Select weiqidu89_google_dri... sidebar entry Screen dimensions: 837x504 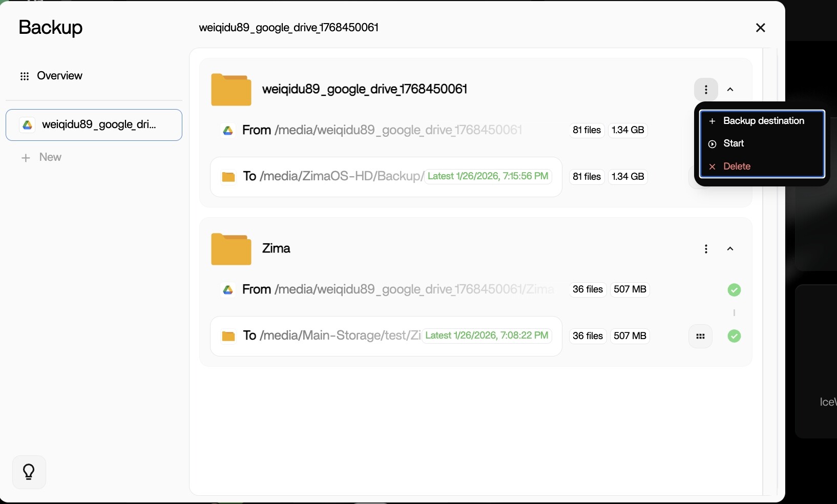click(94, 125)
